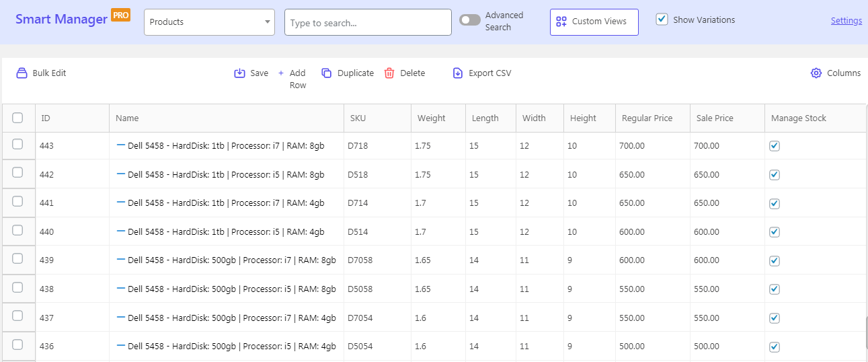Click the Smart Manager PRO logo

click(73, 18)
